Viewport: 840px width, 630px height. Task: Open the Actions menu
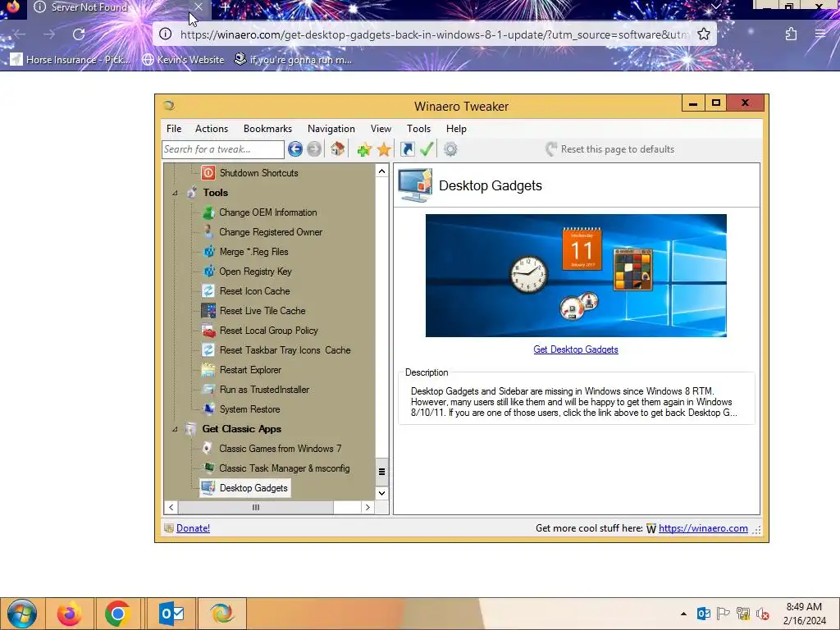pos(212,129)
